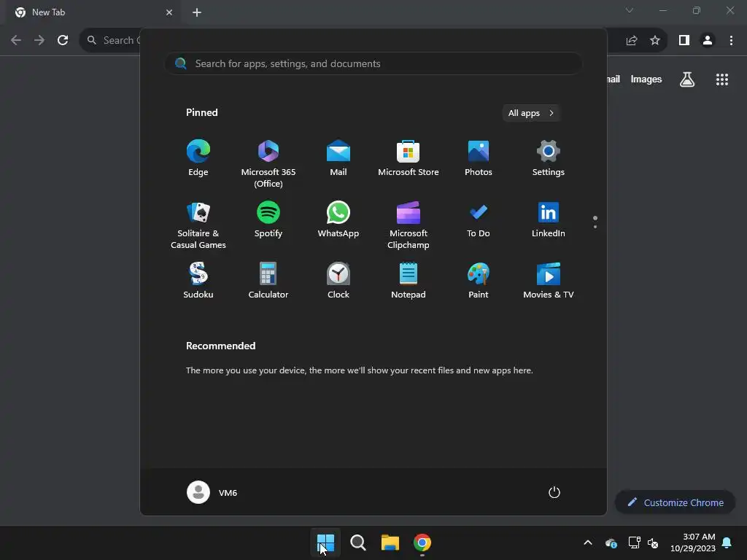Launch the To Do app
Image resolution: width=747 pixels, height=560 pixels.
[479, 219]
